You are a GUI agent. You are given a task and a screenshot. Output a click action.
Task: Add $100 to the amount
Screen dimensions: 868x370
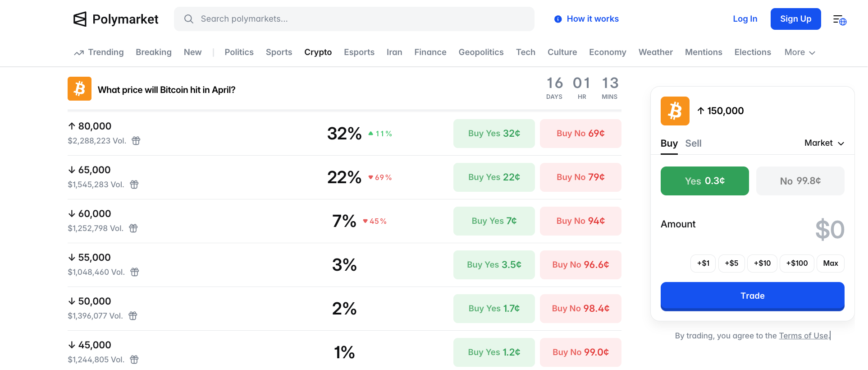point(797,264)
